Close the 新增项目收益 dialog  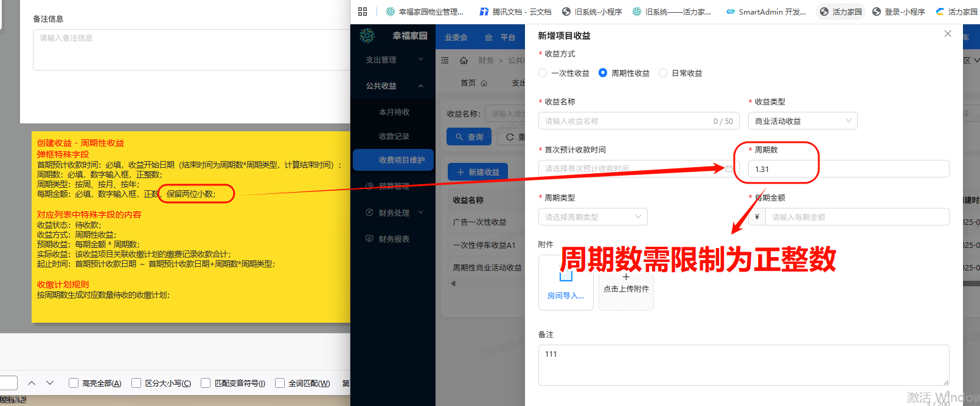click(x=947, y=34)
